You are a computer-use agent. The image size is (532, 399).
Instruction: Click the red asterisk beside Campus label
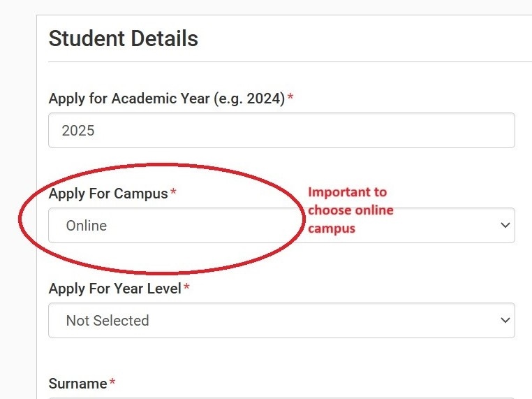(173, 191)
